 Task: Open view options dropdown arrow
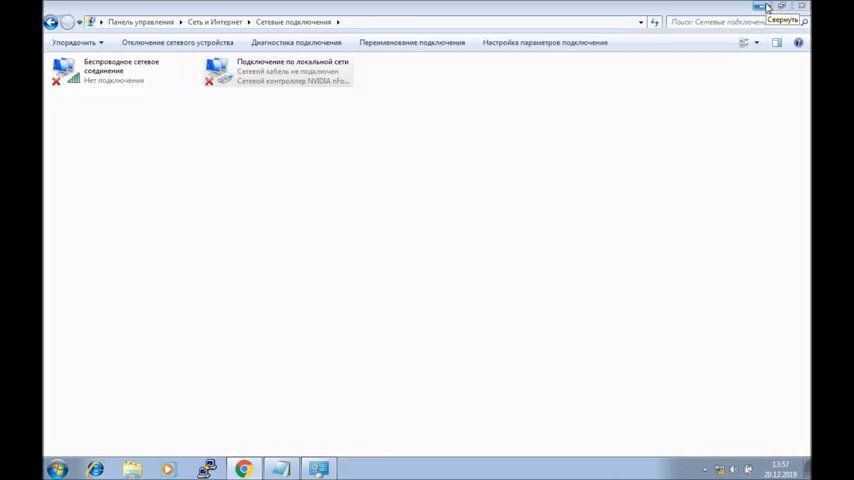757,42
